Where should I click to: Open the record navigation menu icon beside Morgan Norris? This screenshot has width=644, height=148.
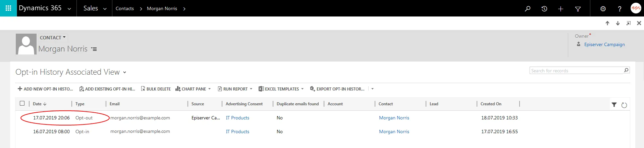click(x=94, y=49)
